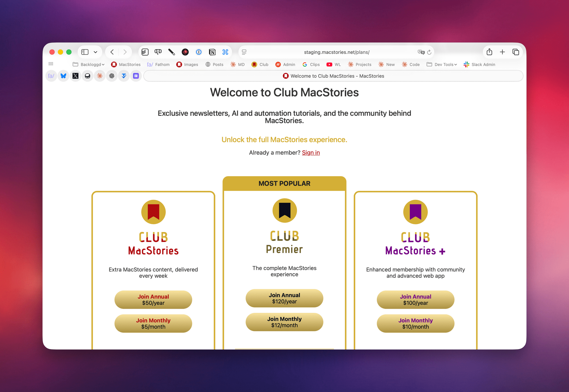Open the ChatGPT pinned tab
569x392 pixels.
[112, 76]
